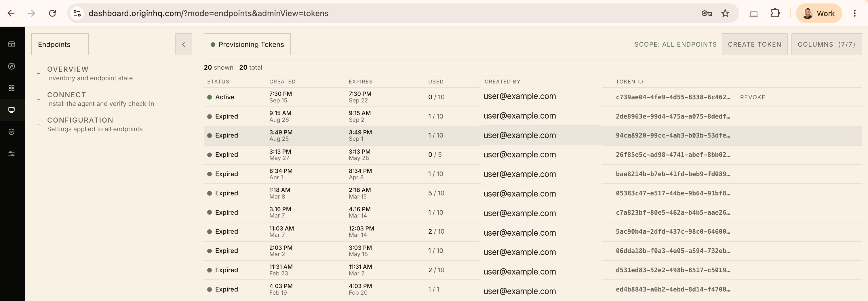
Task: Open the CONNECT section
Action: [100, 99]
